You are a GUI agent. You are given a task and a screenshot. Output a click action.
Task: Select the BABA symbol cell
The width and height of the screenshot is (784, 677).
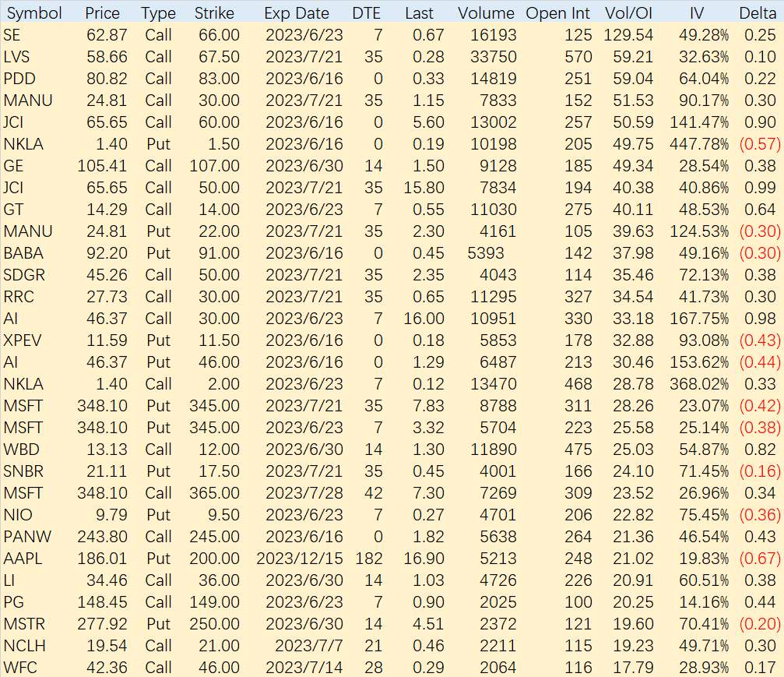pyautogui.click(x=23, y=253)
